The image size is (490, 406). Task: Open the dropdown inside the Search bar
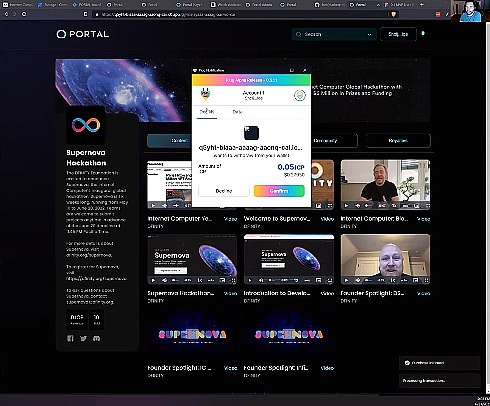click(369, 34)
